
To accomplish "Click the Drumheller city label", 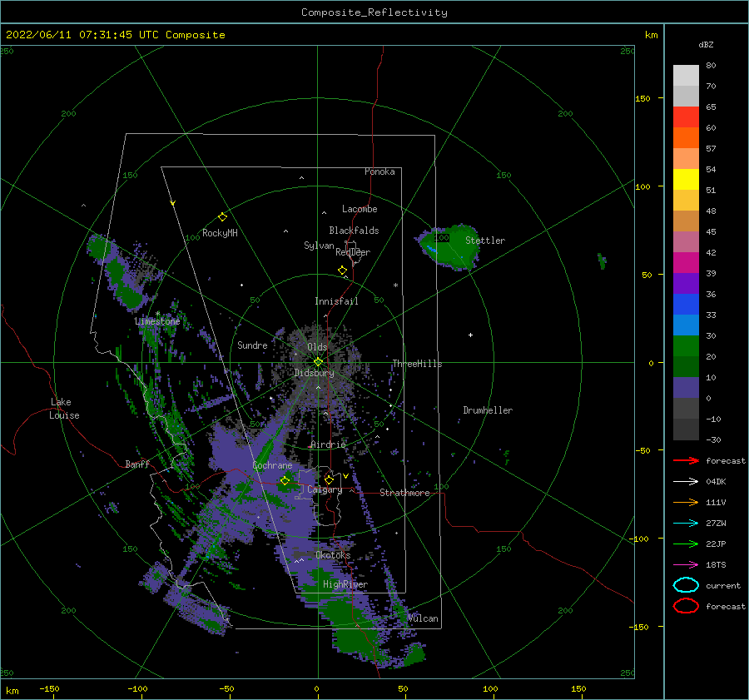I will (x=488, y=410).
